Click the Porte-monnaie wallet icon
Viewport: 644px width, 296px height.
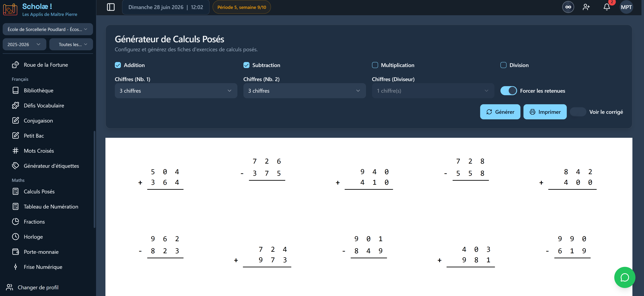click(15, 252)
